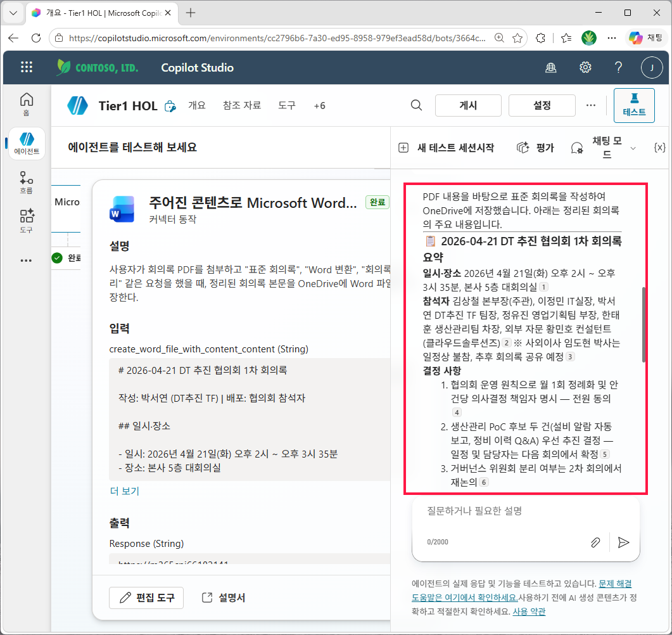Open browser extensions puzzle icon

[x=541, y=38]
